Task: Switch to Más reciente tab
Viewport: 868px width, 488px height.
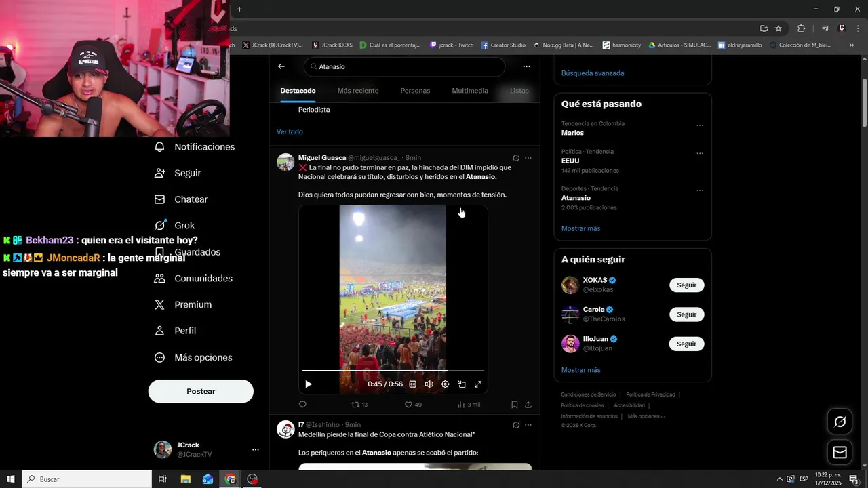Action: pyautogui.click(x=358, y=91)
